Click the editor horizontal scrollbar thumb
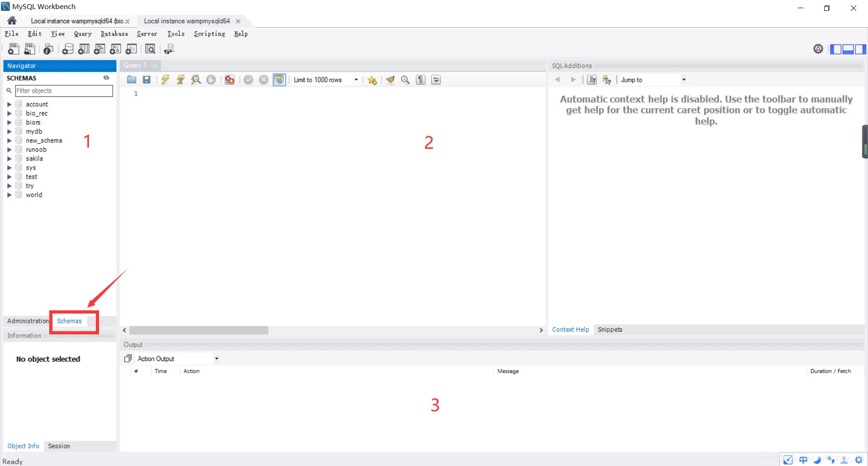 (199, 330)
